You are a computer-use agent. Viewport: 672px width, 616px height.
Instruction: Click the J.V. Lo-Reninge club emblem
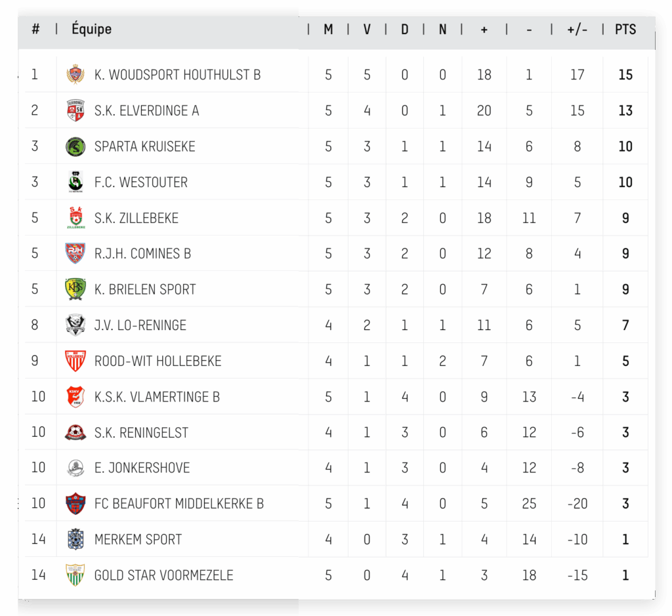pos(75,325)
